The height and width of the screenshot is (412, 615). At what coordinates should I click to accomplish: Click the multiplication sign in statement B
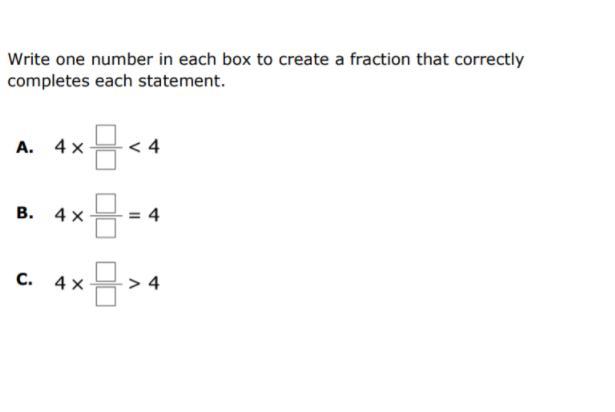[x=78, y=216]
